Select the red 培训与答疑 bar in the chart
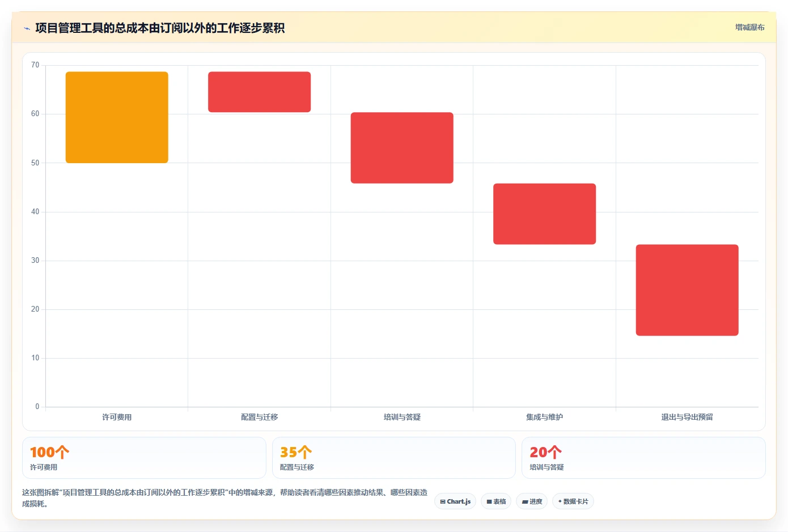Viewport: 788px width, 532px height. [402, 148]
